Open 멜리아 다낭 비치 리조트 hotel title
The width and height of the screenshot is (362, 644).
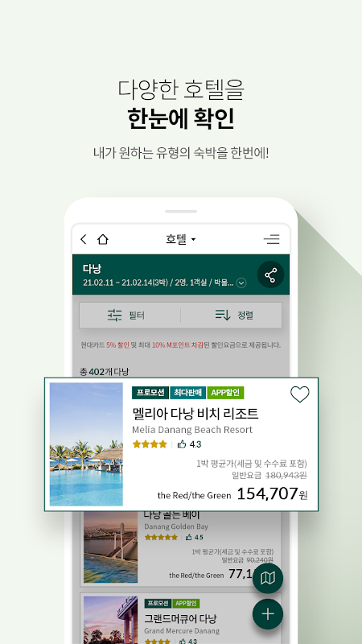195,413
